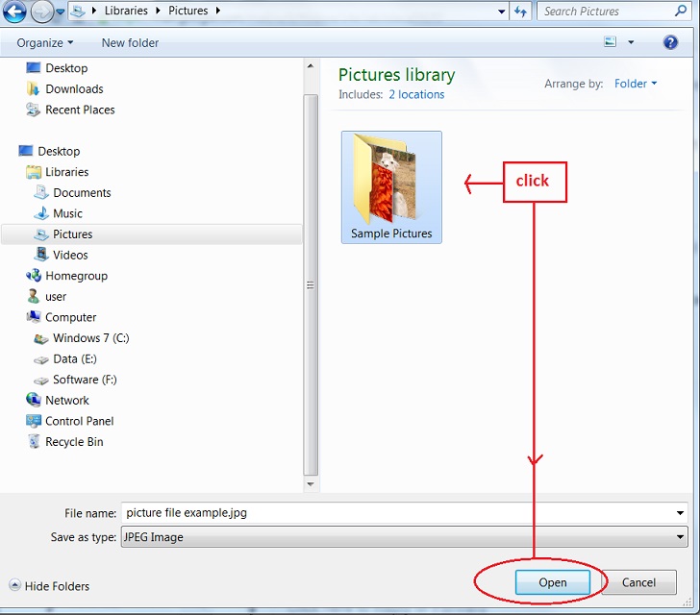Open Help with the question mark icon
The image size is (700, 615).
(x=670, y=42)
